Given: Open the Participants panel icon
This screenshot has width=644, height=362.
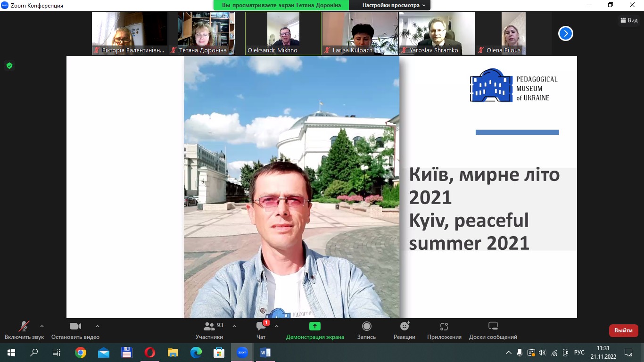Looking at the screenshot, I should pyautogui.click(x=209, y=327).
